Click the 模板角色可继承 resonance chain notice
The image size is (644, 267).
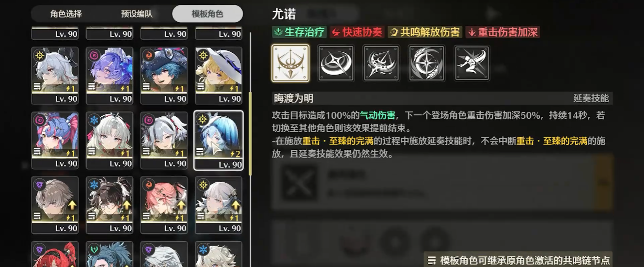point(518,260)
